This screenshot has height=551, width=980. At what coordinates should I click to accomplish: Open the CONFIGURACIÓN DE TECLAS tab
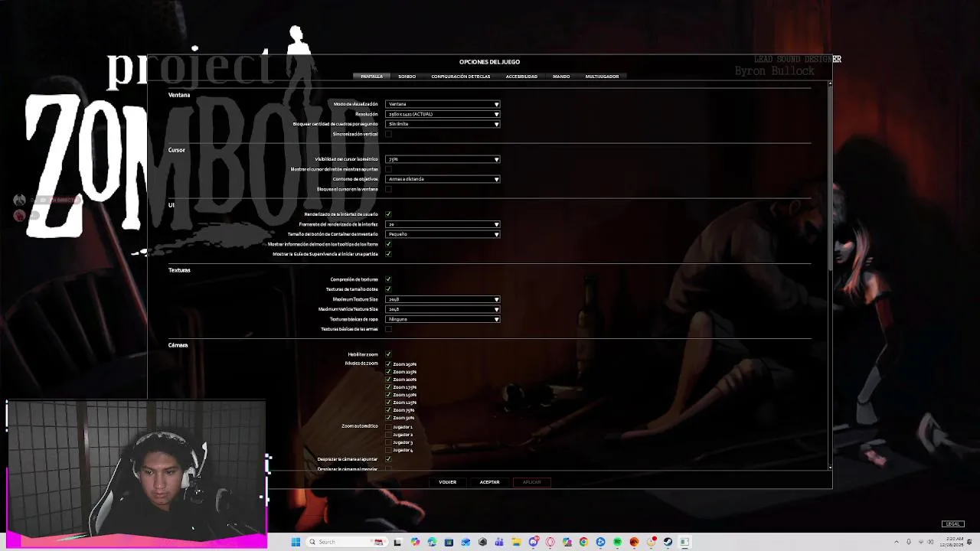[460, 77]
